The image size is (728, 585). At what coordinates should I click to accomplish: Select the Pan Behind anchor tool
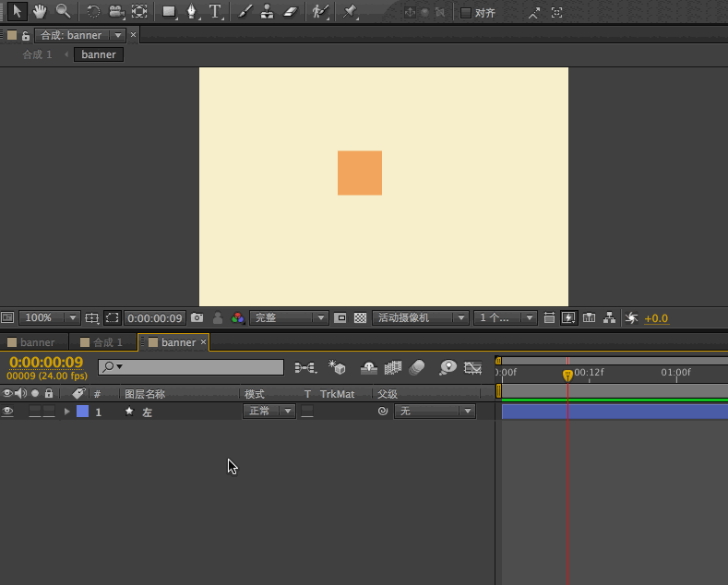pyautogui.click(x=139, y=11)
